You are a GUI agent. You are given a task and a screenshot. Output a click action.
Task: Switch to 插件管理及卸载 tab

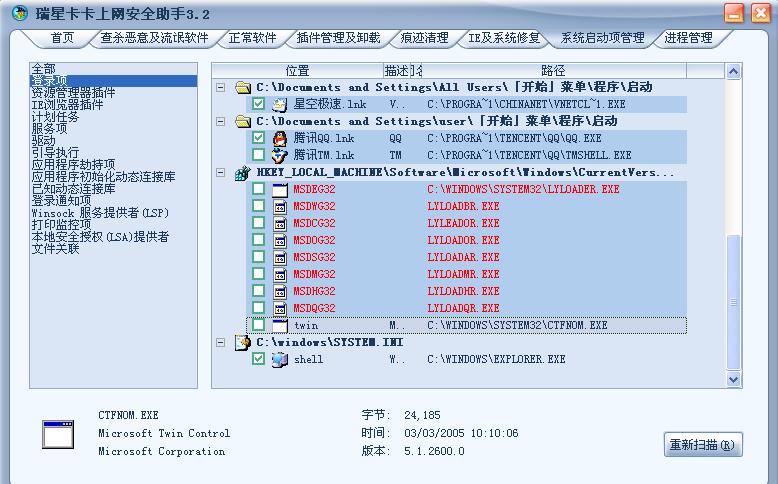point(338,38)
